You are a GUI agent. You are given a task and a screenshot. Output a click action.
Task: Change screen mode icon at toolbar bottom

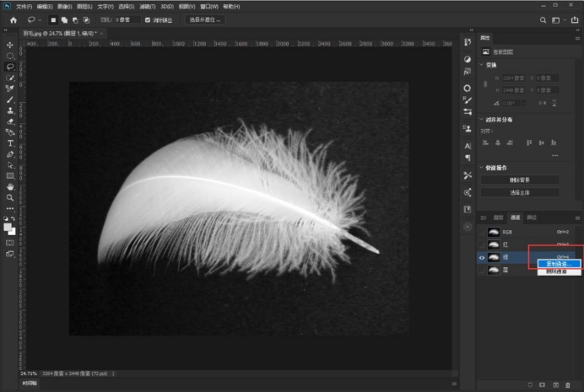pos(10,254)
